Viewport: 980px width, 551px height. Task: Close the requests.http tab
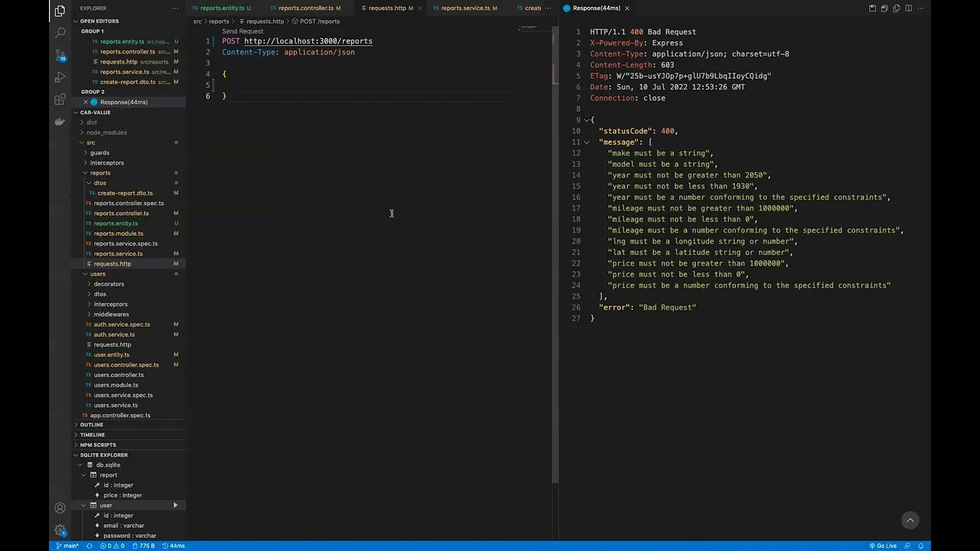point(420,8)
